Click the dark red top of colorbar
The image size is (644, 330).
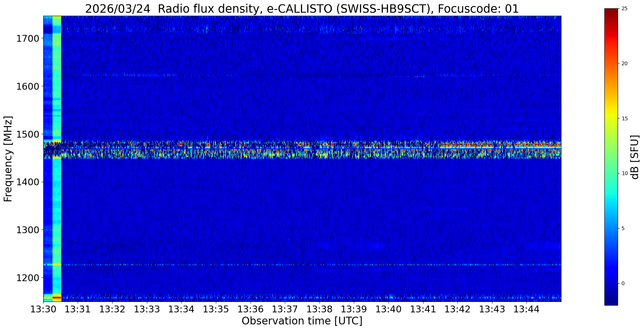(x=611, y=12)
